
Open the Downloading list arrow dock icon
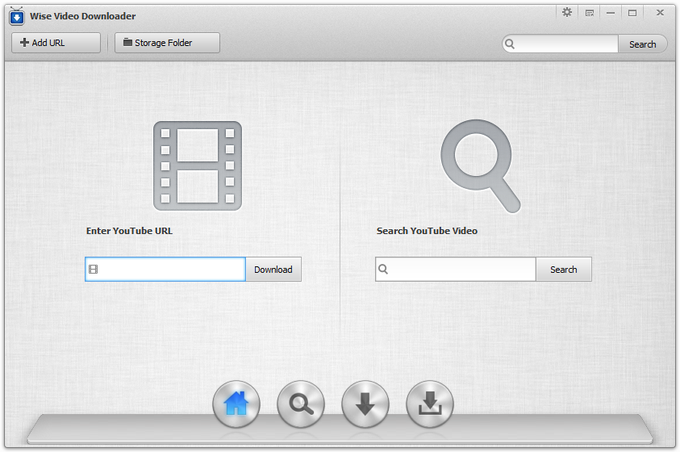pos(365,404)
